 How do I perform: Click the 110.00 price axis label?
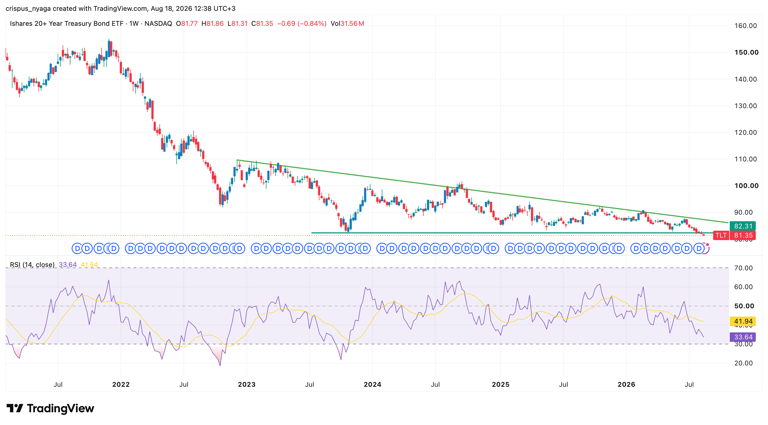click(x=745, y=159)
